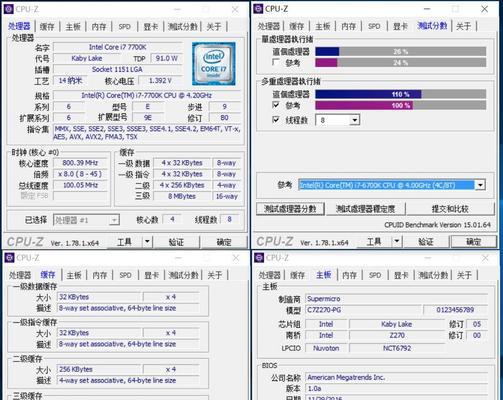The height and width of the screenshot is (400, 503).
Task: Open SPD tab in processor window
Action: coord(124,26)
